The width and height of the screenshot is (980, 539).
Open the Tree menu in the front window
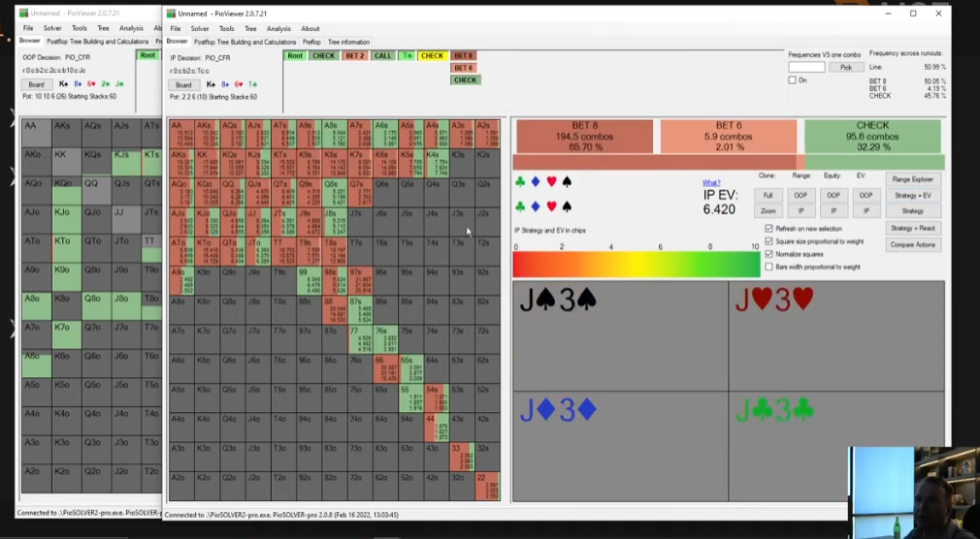tap(250, 29)
